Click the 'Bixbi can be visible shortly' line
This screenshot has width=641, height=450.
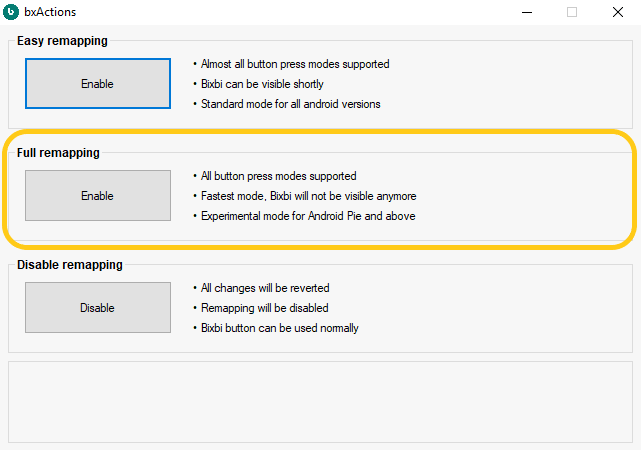tap(262, 84)
